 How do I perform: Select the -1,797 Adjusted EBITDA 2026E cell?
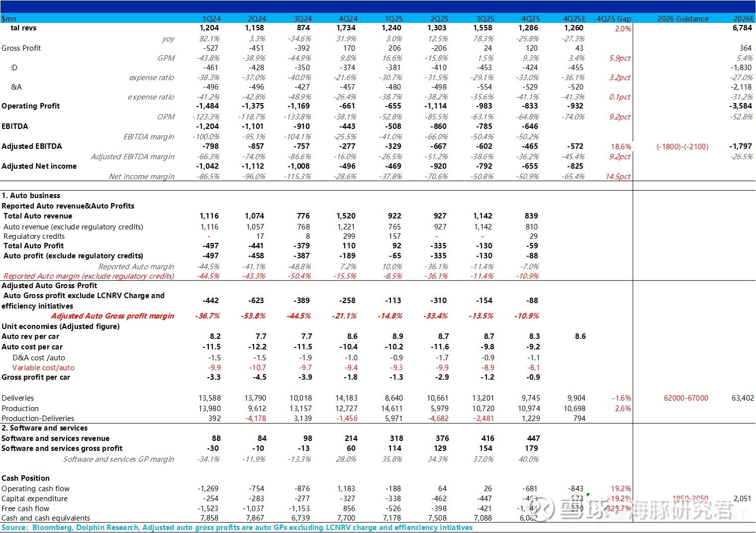[741, 146]
